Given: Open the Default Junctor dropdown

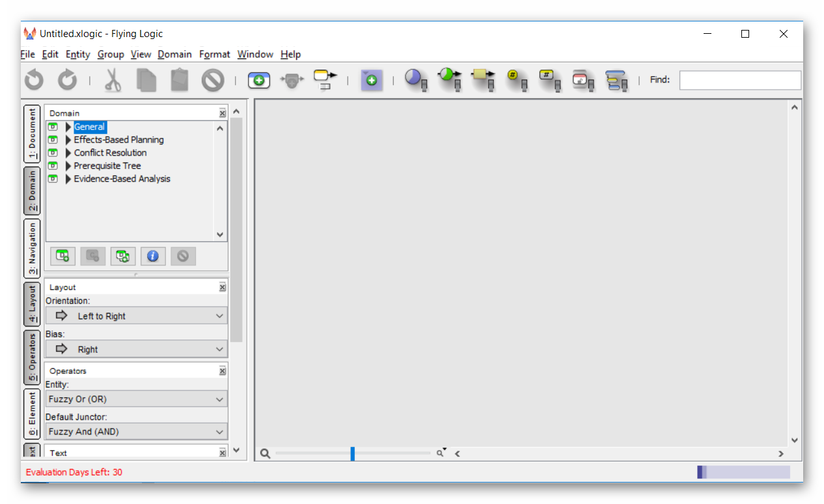Looking at the screenshot, I should coord(136,432).
